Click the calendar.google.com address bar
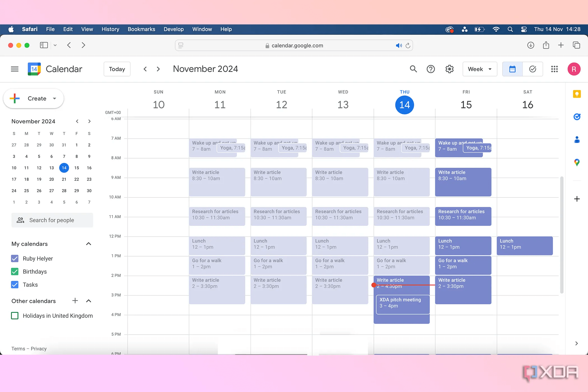The height and width of the screenshot is (392, 588). 294,45
